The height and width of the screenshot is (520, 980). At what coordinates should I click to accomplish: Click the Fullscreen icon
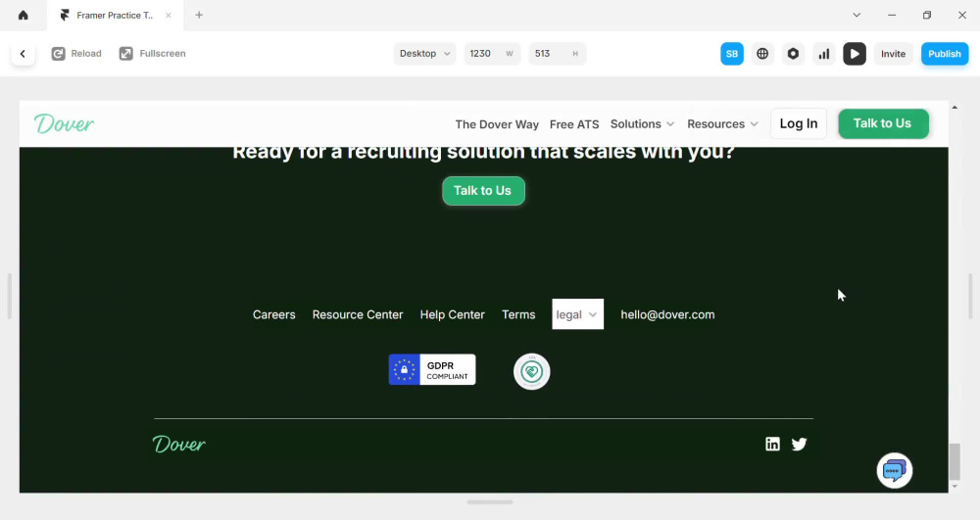point(125,54)
